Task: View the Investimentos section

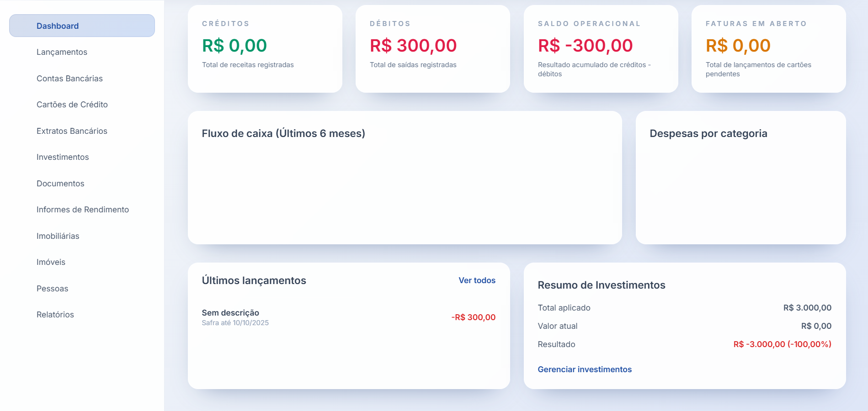Action: (x=63, y=157)
